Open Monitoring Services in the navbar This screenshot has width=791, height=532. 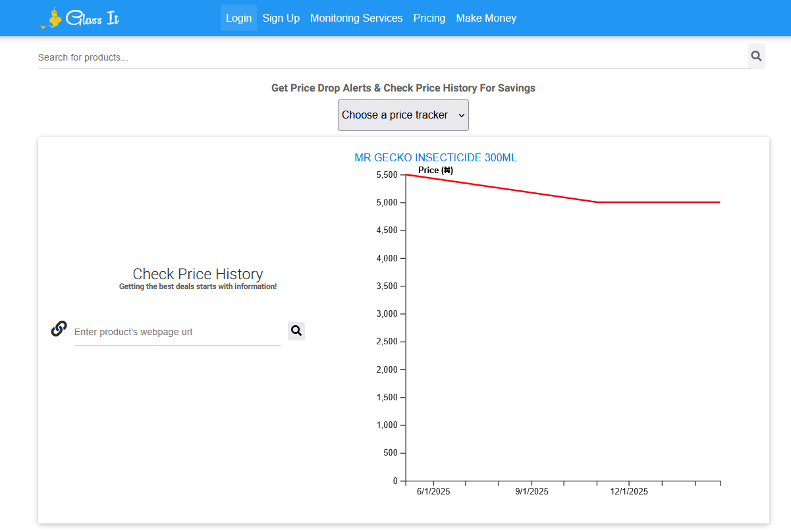pyautogui.click(x=356, y=18)
